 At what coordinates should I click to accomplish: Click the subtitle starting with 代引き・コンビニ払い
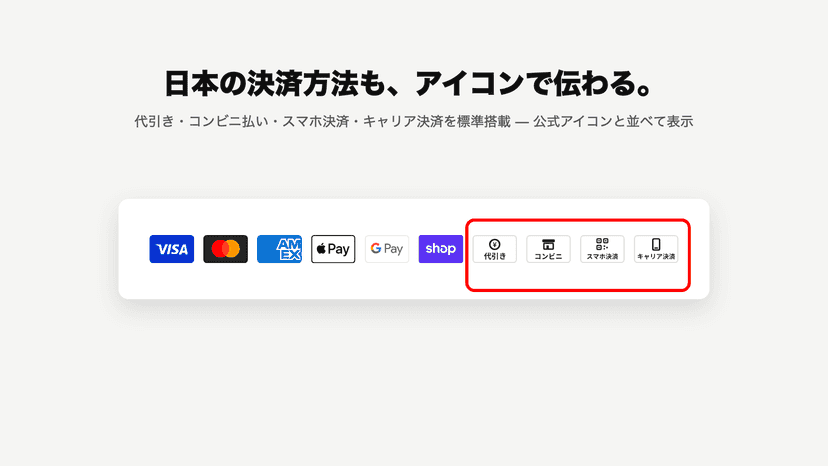pyautogui.click(x=413, y=122)
